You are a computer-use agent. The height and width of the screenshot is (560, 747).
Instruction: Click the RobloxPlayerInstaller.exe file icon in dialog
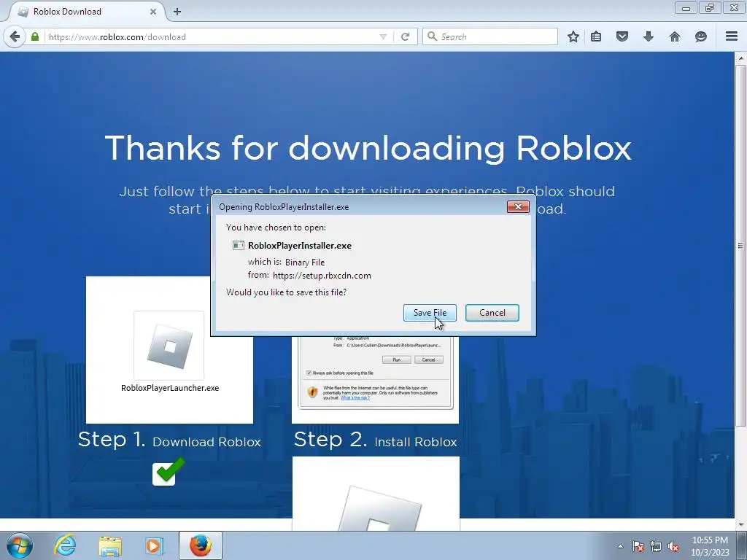239,246
